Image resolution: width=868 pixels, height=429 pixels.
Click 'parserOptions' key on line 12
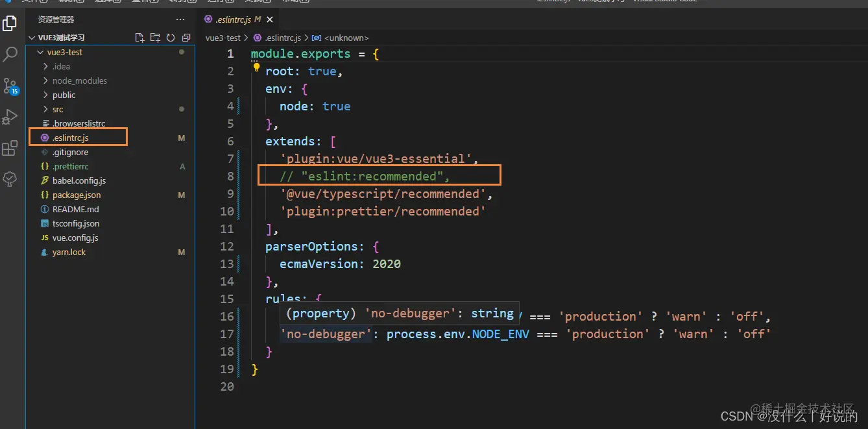coord(311,247)
